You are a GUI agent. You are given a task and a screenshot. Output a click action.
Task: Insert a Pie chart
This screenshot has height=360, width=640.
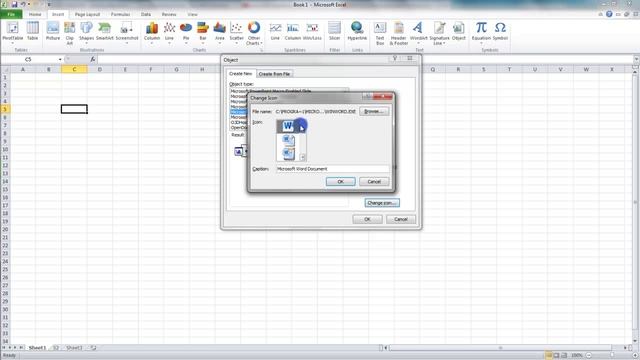pyautogui.click(x=186, y=32)
